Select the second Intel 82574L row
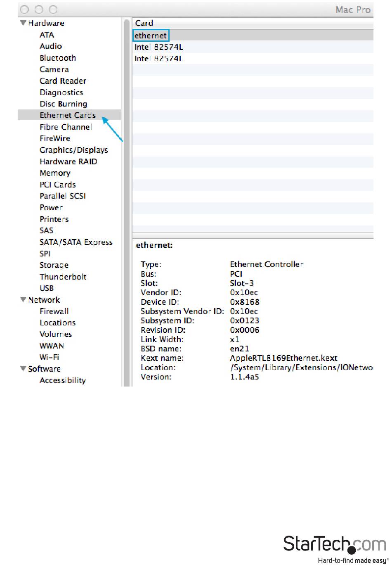392x567 pixels. tap(253, 58)
